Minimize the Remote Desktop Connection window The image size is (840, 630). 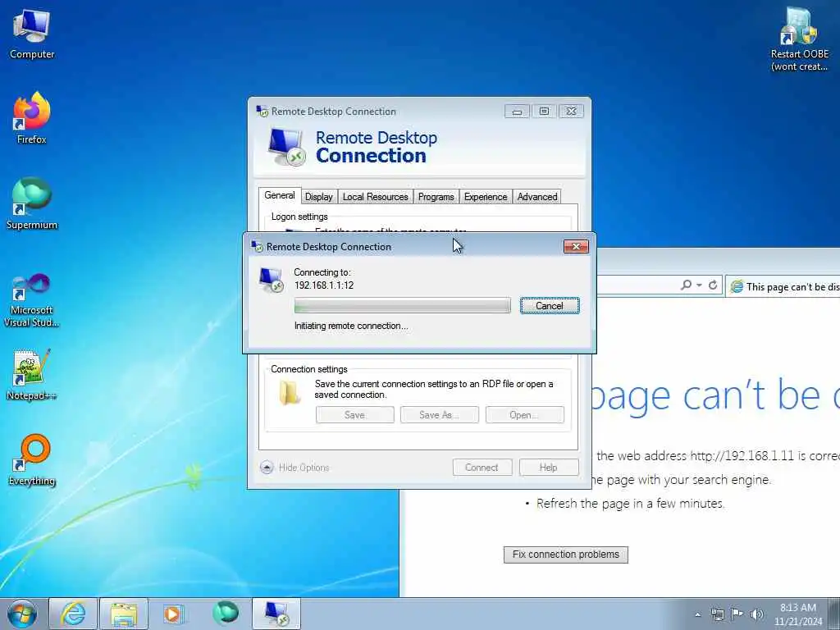pos(517,111)
